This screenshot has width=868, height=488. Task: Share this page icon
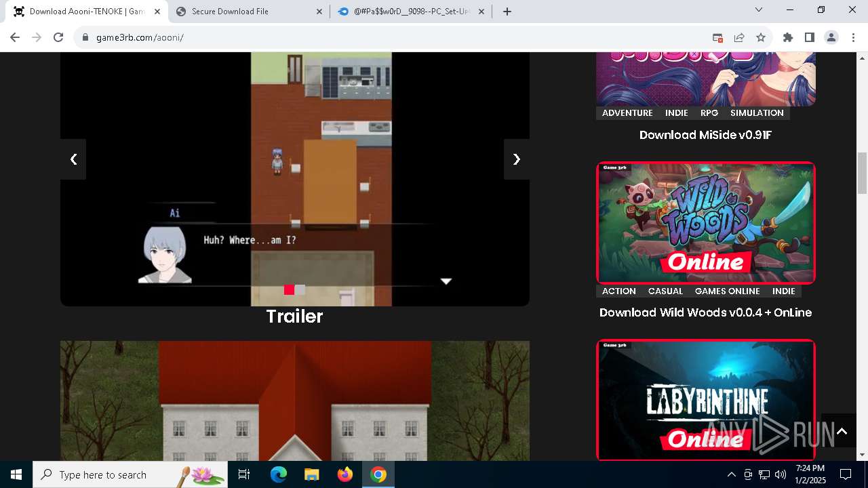point(739,37)
